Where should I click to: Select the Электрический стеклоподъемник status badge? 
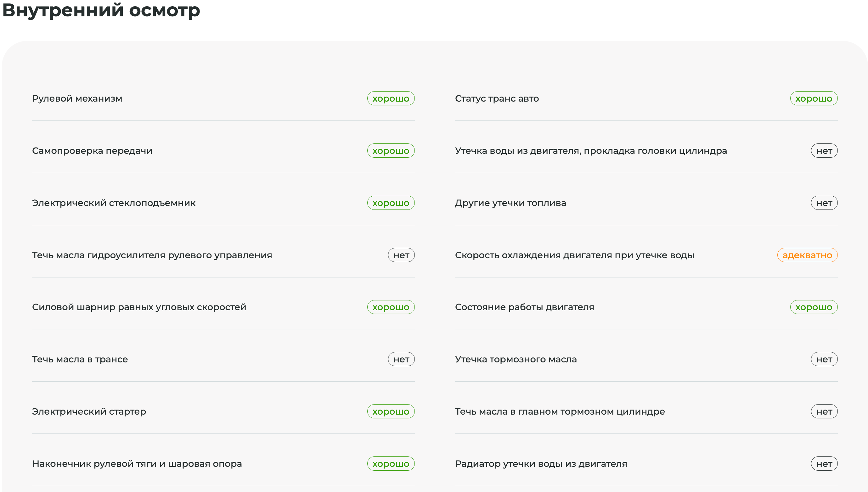pos(391,203)
